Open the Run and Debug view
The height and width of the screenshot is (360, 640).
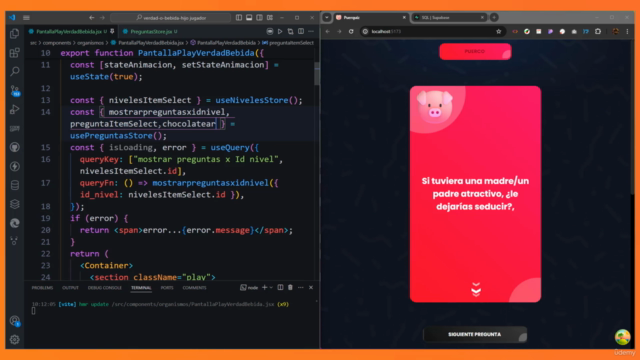point(15,109)
